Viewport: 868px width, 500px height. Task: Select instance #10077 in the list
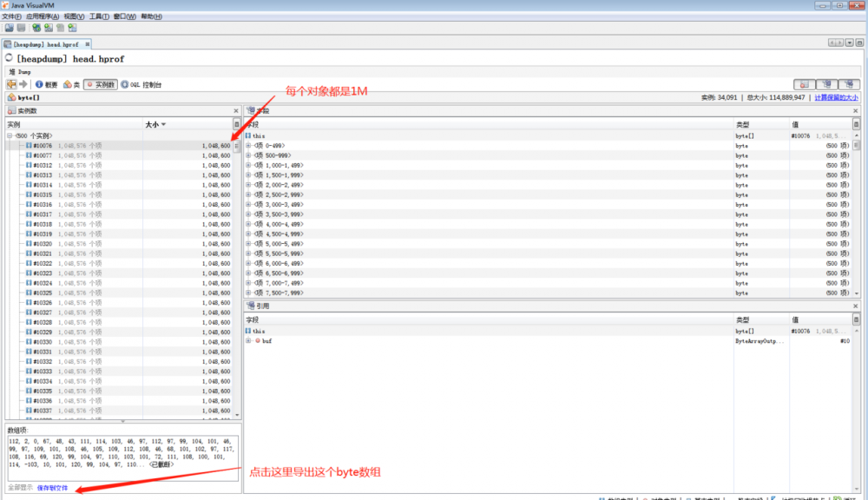tap(119, 155)
